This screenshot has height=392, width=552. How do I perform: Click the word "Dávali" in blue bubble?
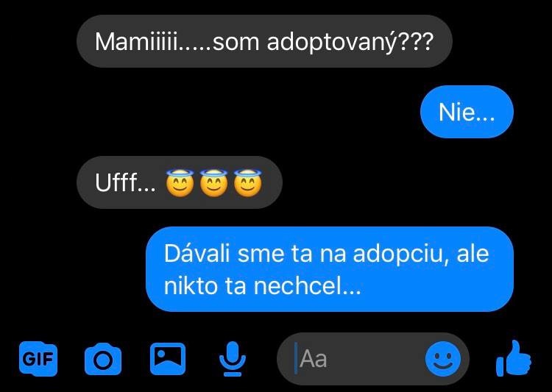(197, 253)
